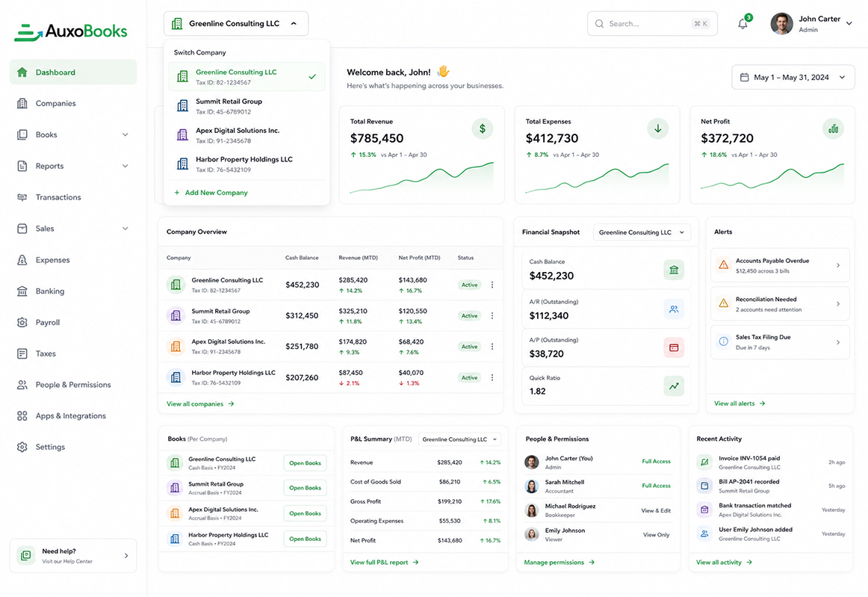The width and height of the screenshot is (868, 597).
Task: Click View all alerts link
Action: click(x=740, y=403)
